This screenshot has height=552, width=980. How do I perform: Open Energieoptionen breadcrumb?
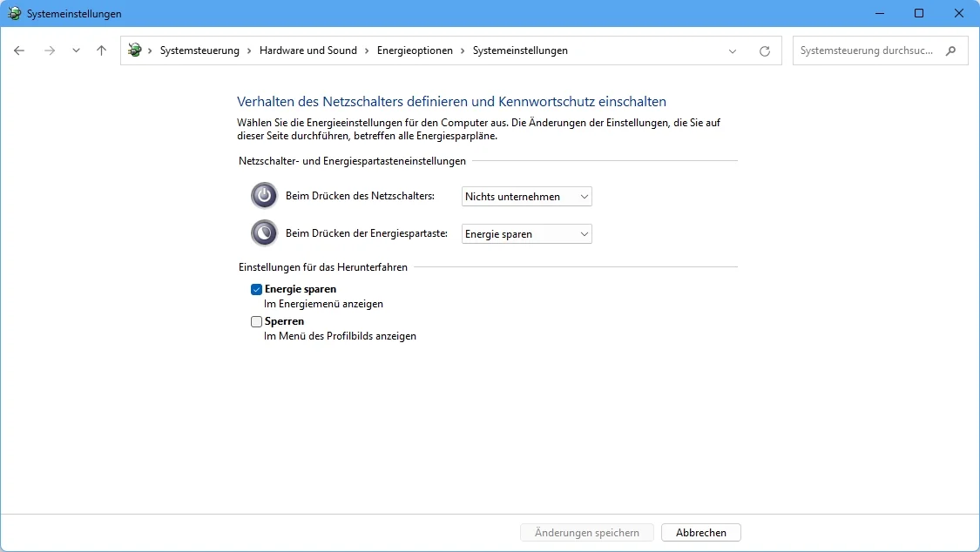click(415, 50)
